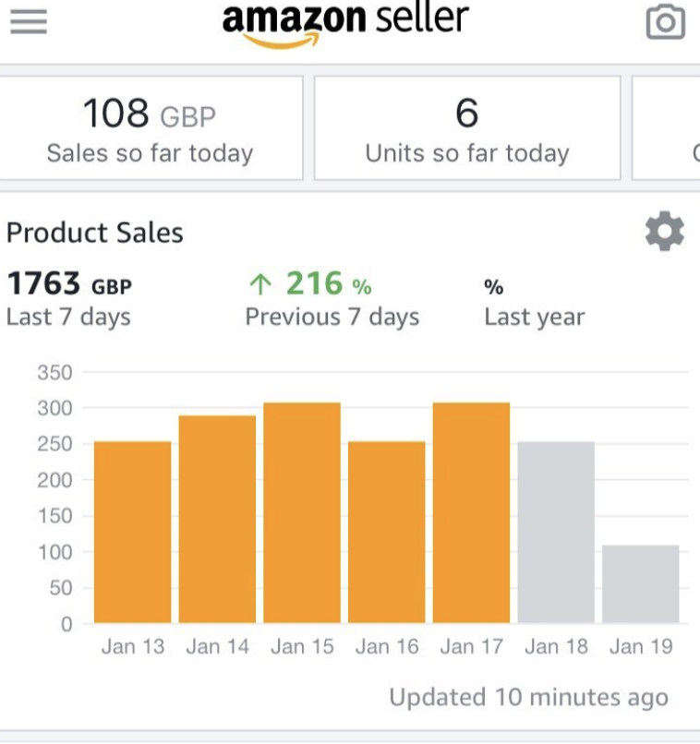The width and height of the screenshot is (700, 744).
Task: Tap the 1763 GBP Last 7 days figure
Action: (69, 299)
